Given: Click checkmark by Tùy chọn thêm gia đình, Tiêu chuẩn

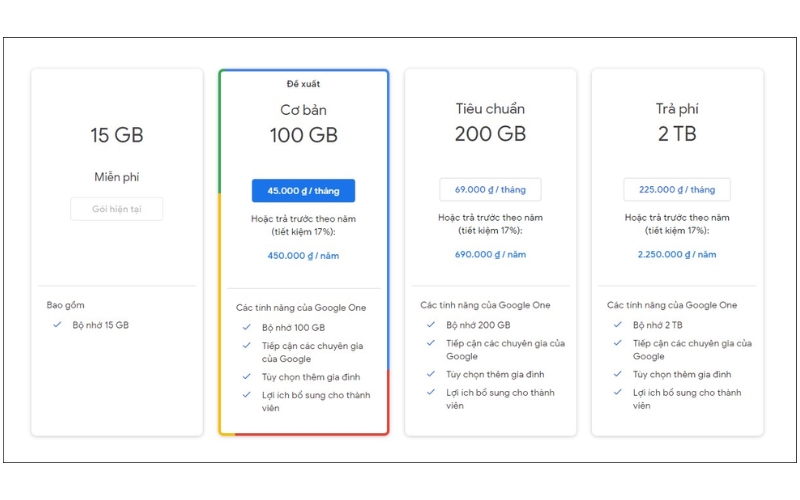Looking at the screenshot, I should 431,374.
